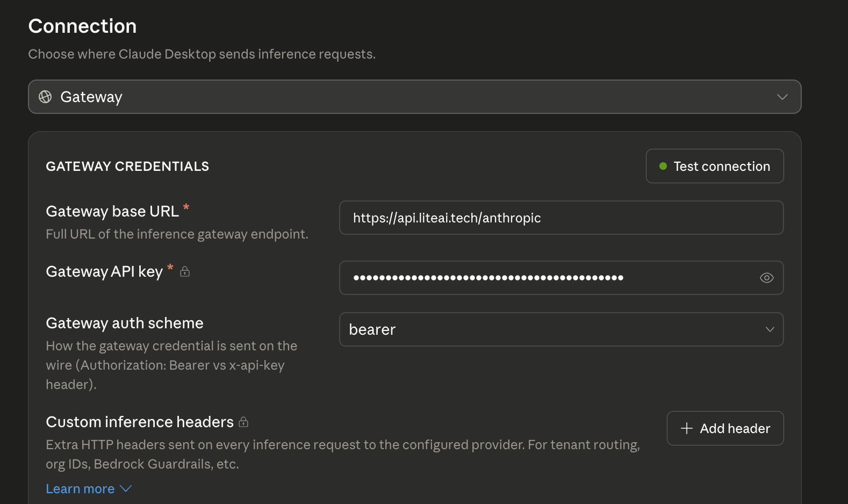Screen dimensions: 848x504
Task: Edit the Gateway base URL field
Action: click(561, 218)
